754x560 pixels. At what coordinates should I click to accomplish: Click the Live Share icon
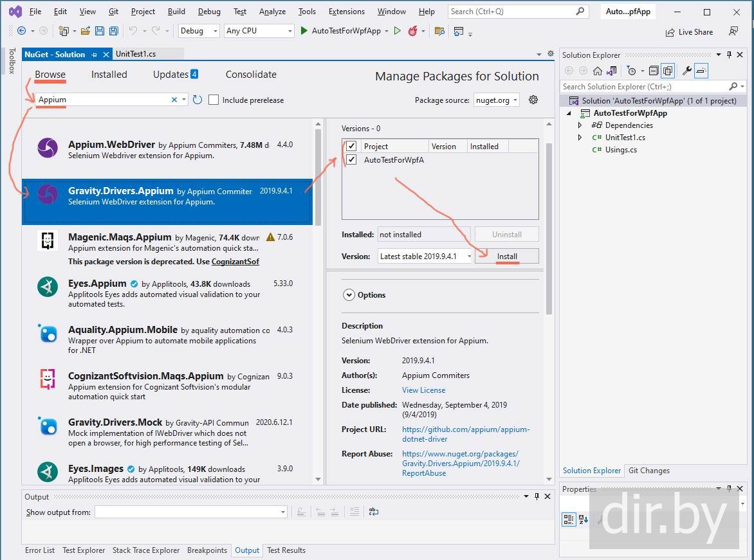point(670,32)
